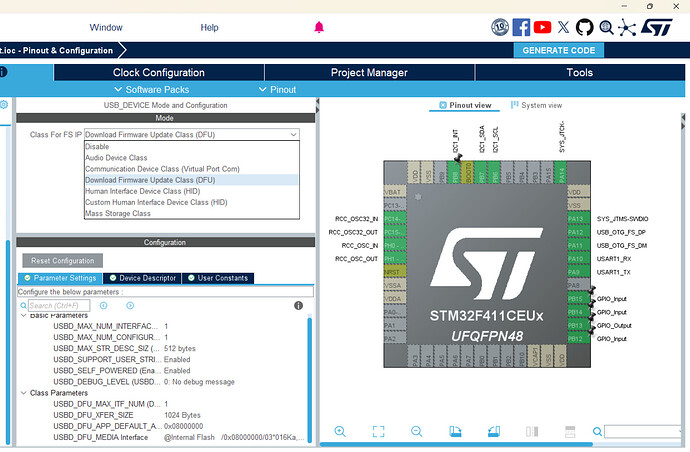This screenshot has height=452, width=690.
Task: Click the Reset Configuration button
Action: click(64, 260)
